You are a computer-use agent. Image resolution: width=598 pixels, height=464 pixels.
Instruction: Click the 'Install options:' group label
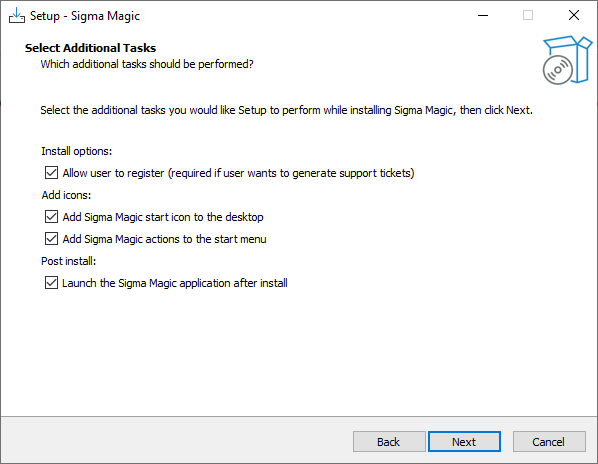pyautogui.click(x=77, y=151)
